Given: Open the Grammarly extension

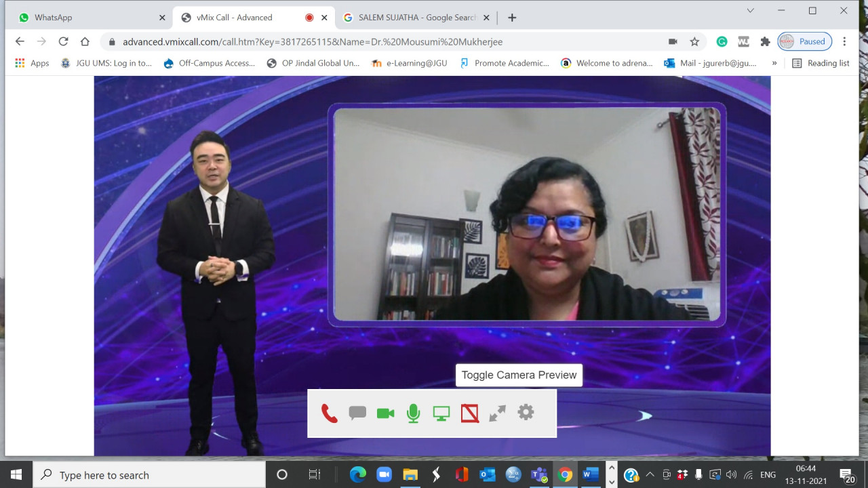Looking at the screenshot, I should (x=722, y=41).
